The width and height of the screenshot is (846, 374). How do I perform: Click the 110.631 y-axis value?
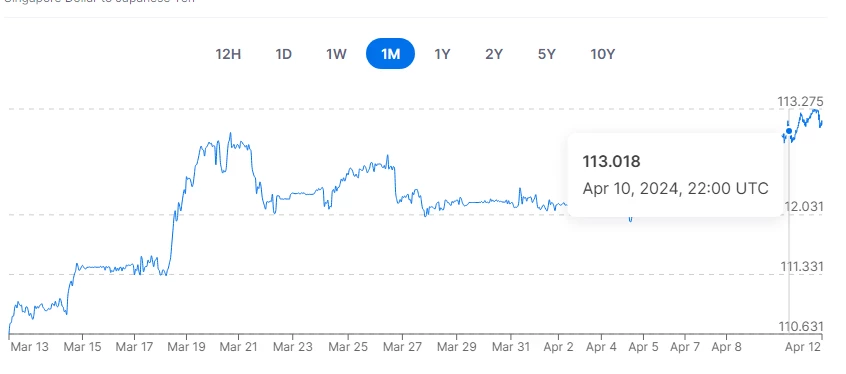click(x=801, y=327)
